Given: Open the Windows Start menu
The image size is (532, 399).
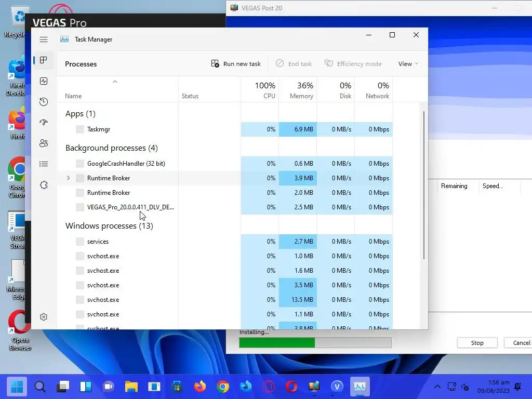Looking at the screenshot, I should click(17, 387).
